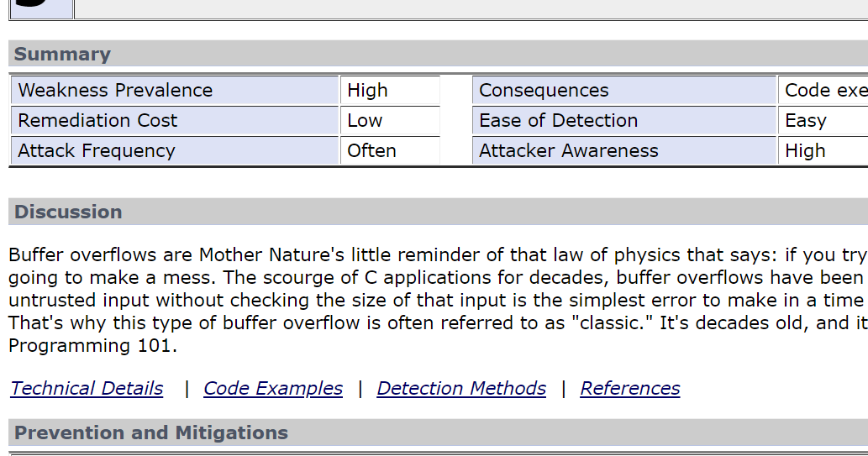Select the Easy detection value cell
868x456 pixels.
(823, 121)
